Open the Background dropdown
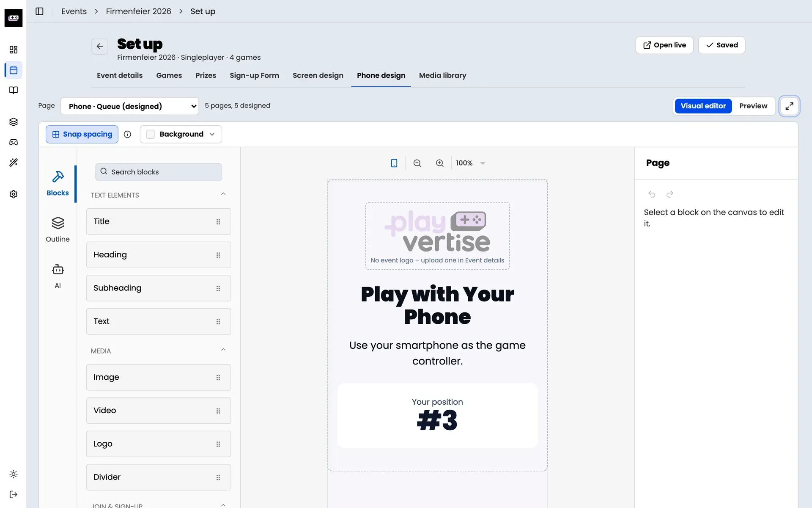This screenshot has width=812, height=508. point(181,134)
